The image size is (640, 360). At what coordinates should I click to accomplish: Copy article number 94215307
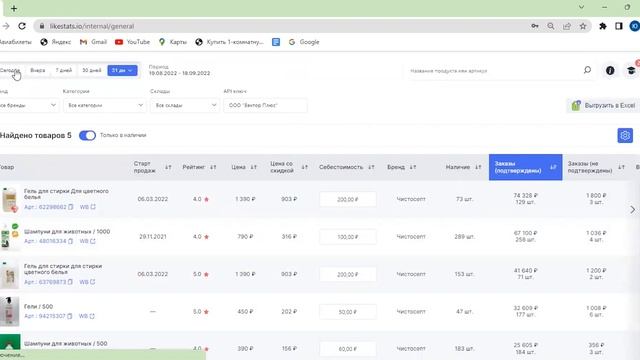click(x=70, y=316)
